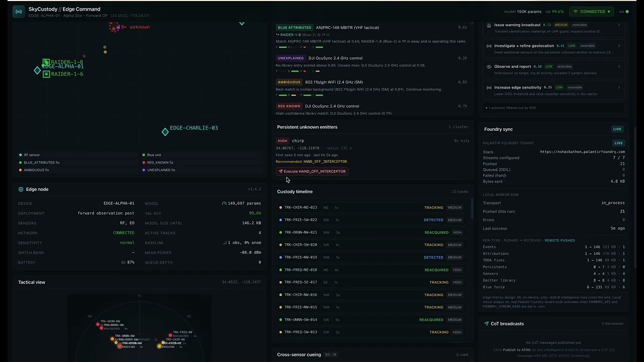
Task: Click the CoT broadcasts paper-plane icon
Action: [x=487, y=324]
